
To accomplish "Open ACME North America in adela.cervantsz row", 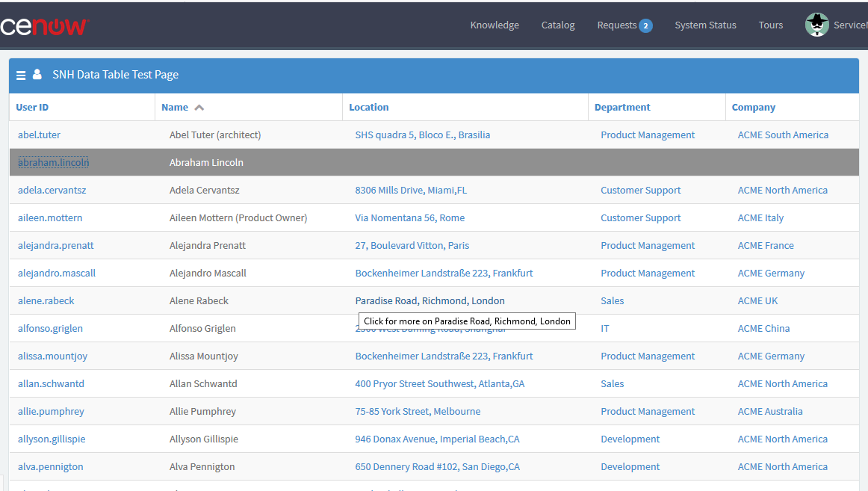I will 782,191.
